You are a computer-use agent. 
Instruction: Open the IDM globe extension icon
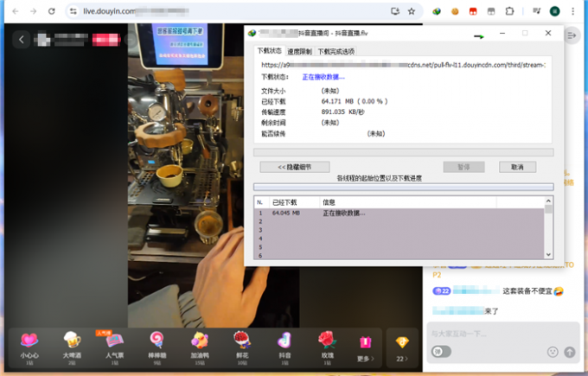pyautogui.click(x=437, y=11)
